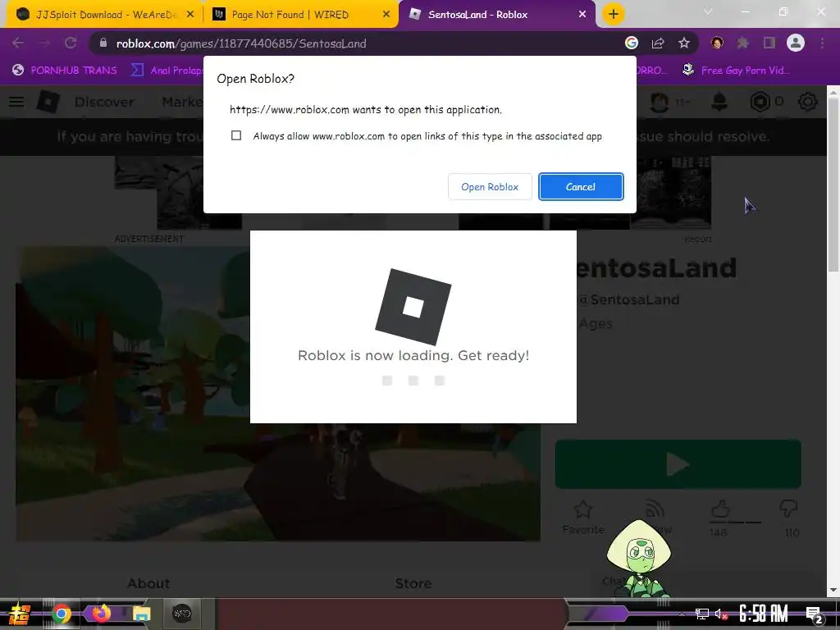Open the About tab on the game page
This screenshot has width=840, height=630.
pyautogui.click(x=148, y=583)
